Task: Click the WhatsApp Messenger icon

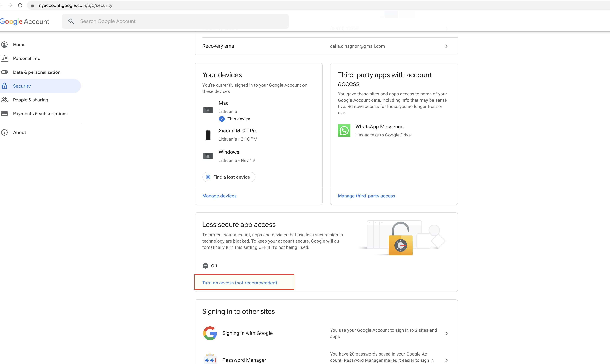Action: (344, 131)
